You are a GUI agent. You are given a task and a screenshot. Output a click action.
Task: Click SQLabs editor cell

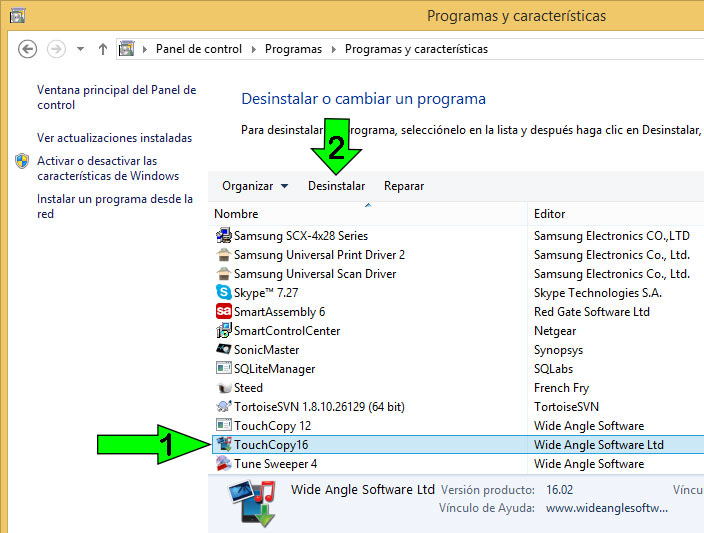tap(553, 369)
